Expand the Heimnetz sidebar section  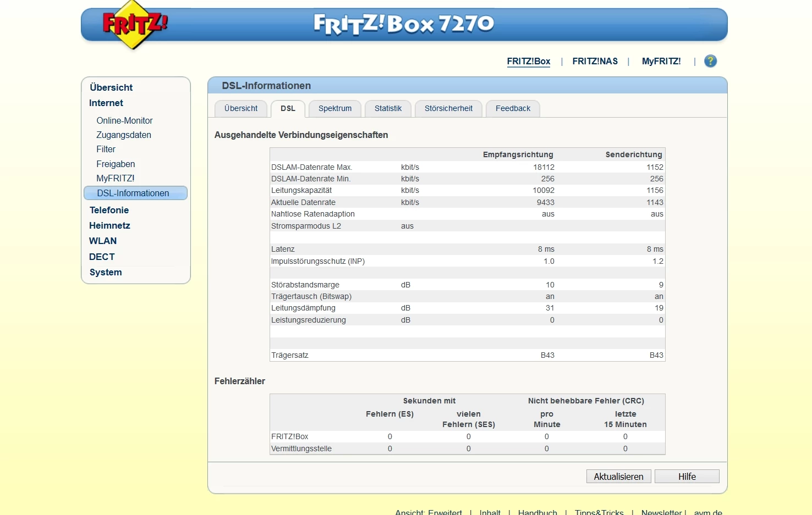[109, 225]
